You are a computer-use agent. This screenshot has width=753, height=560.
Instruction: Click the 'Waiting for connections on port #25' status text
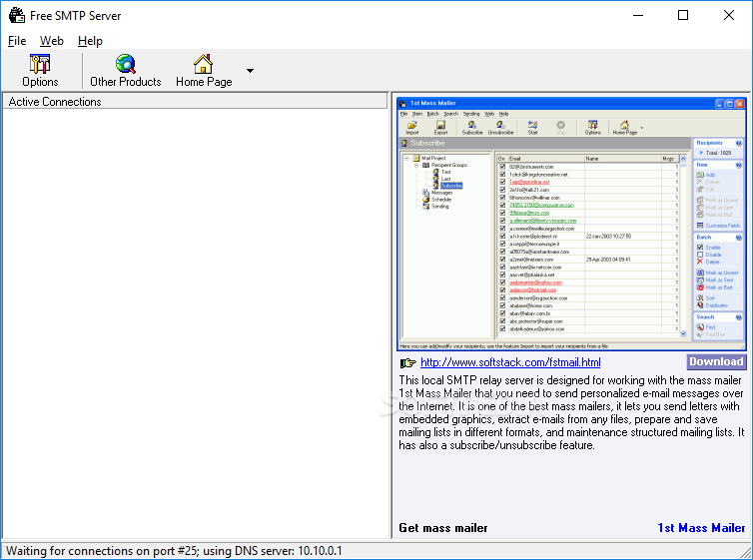[101, 550]
